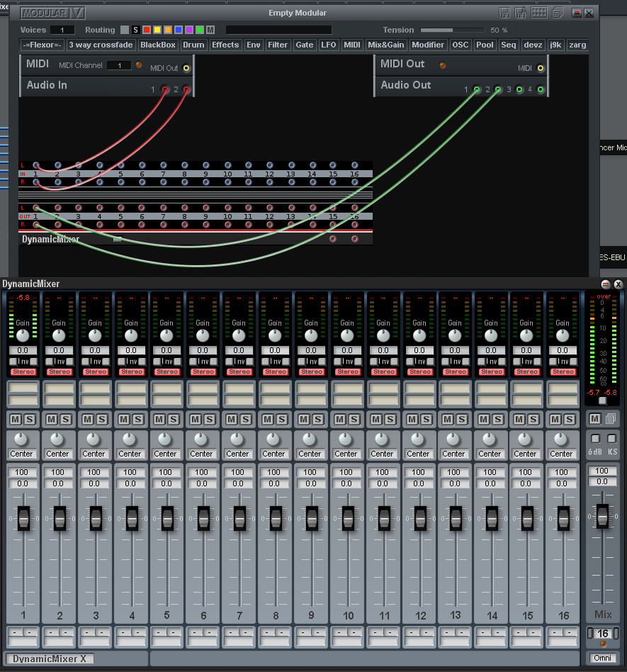Screen dimensions: 627x672
Task: Click the Voices number field
Action: click(62, 30)
